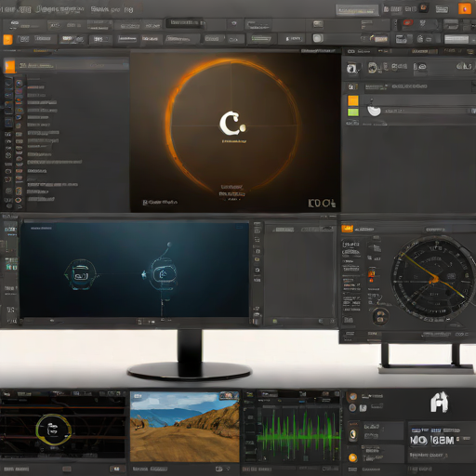Click the red icon in the upper toolbar

pos(407,22)
